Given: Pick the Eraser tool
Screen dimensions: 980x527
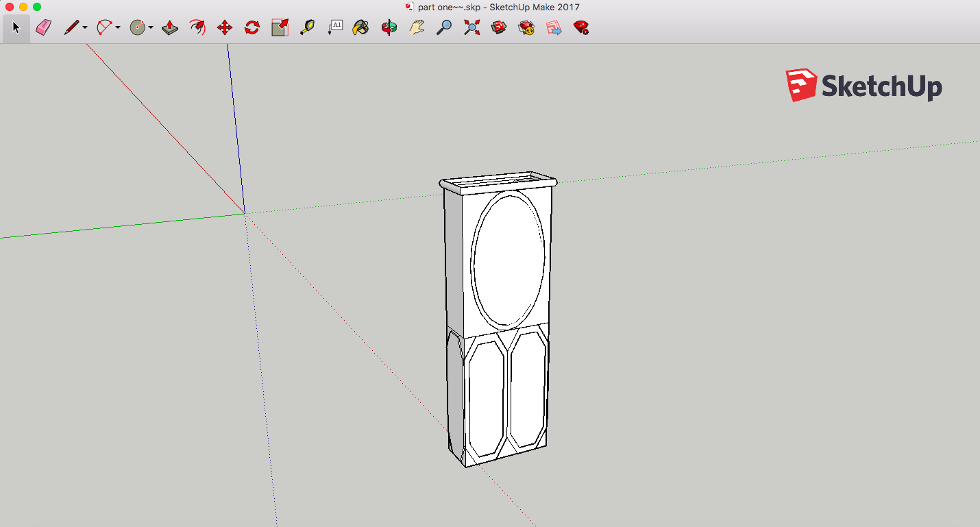Looking at the screenshot, I should point(44,27).
